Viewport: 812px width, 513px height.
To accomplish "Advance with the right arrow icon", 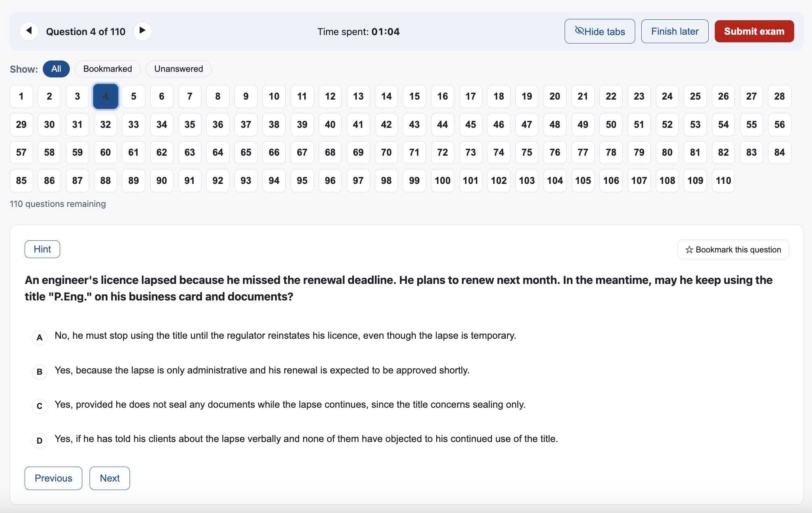I will click(x=142, y=31).
